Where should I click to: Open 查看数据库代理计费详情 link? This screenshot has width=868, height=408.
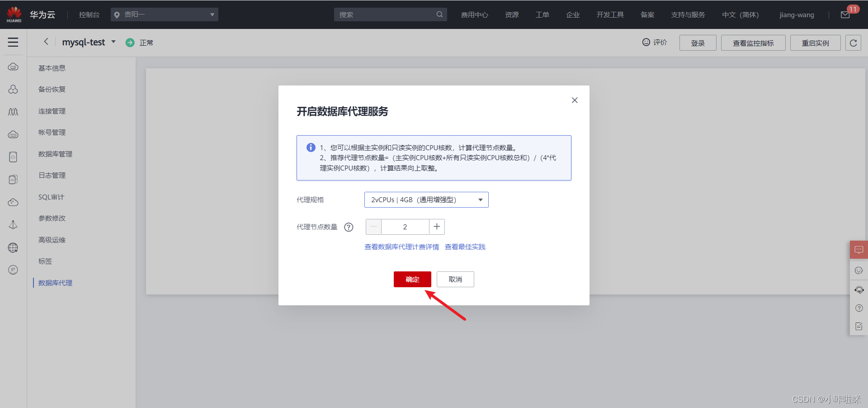tap(402, 247)
